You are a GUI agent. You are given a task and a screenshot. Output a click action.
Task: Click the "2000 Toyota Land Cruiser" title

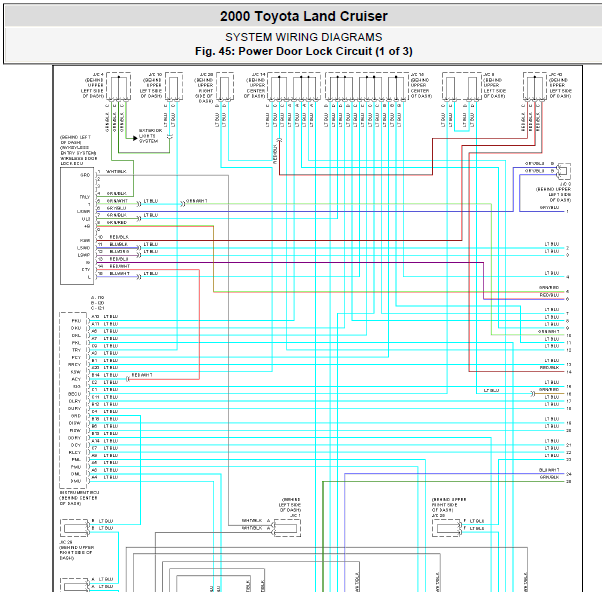[303, 16]
